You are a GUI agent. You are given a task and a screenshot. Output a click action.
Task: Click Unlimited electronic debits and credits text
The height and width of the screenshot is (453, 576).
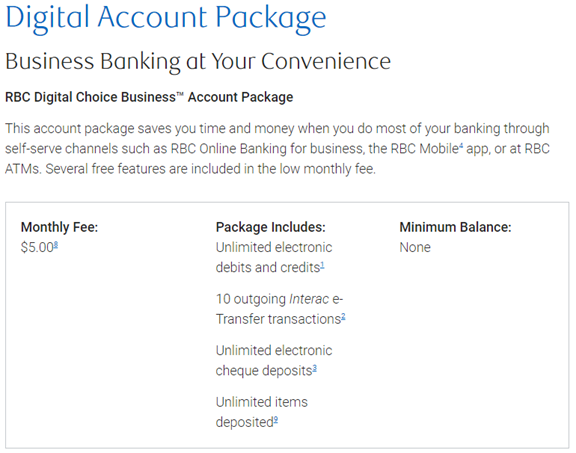point(274,258)
